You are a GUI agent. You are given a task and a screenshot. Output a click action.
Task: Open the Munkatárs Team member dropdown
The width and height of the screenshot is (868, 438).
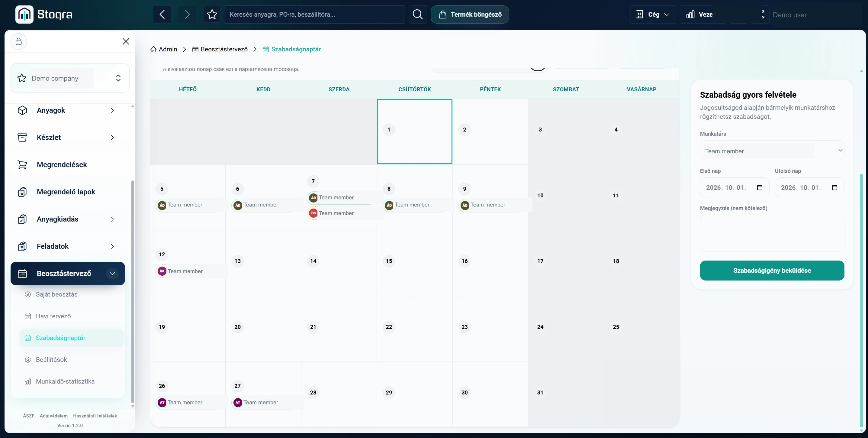coord(772,151)
